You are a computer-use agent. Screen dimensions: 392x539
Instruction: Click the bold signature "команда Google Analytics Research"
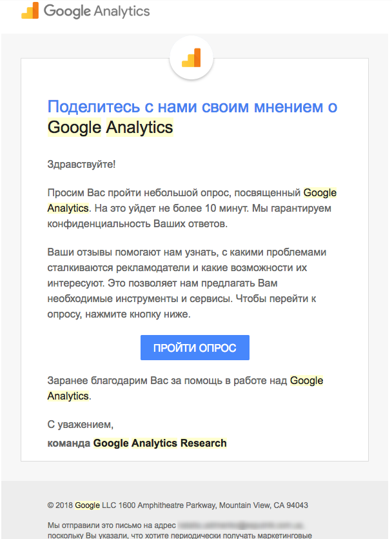point(137,443)
